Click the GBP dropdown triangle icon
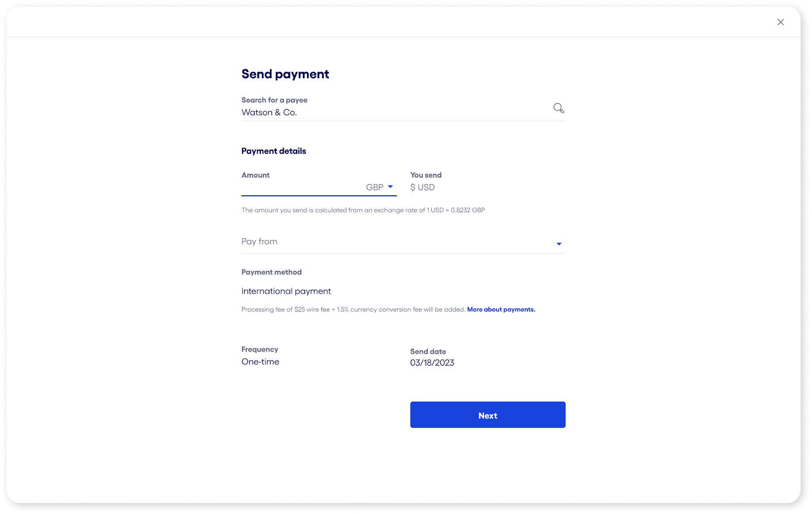Screen dimensions: 812x514 [x=391, y=187]
